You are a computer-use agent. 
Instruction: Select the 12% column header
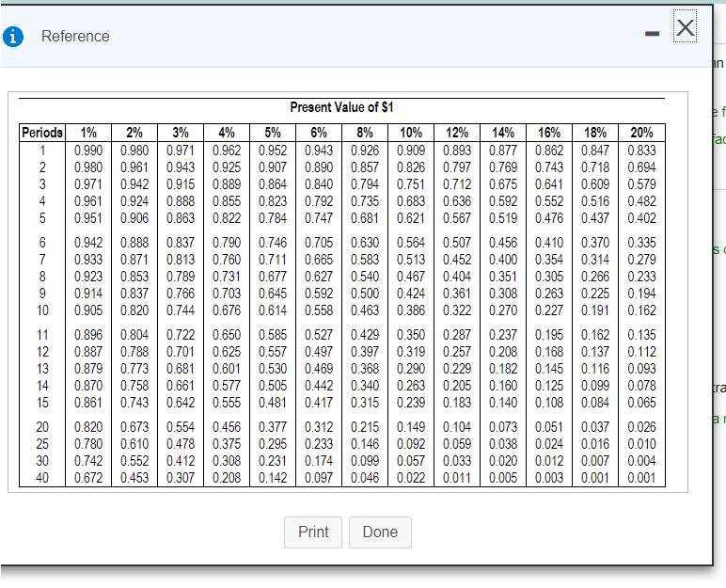click(x=457, y=133)
